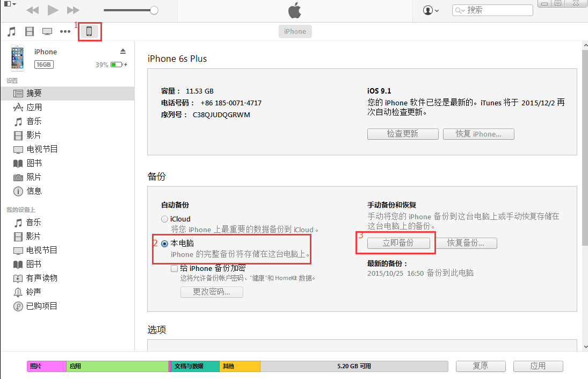
Task: Click the 照片 pink storage segment
Action: [x=47, y=366]
